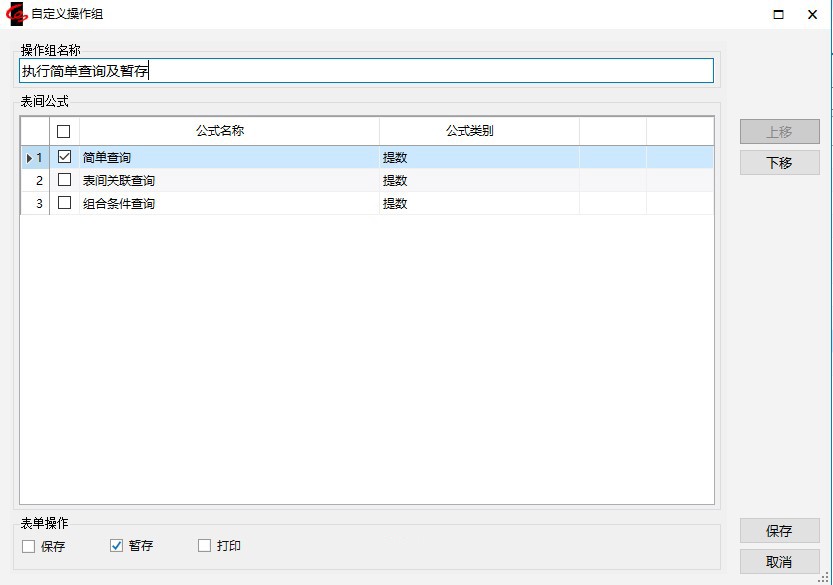The height and width of the screenshot is (585, 833).
Task: Maximize the 自定义操作组 window
Action: pos(778,14)
